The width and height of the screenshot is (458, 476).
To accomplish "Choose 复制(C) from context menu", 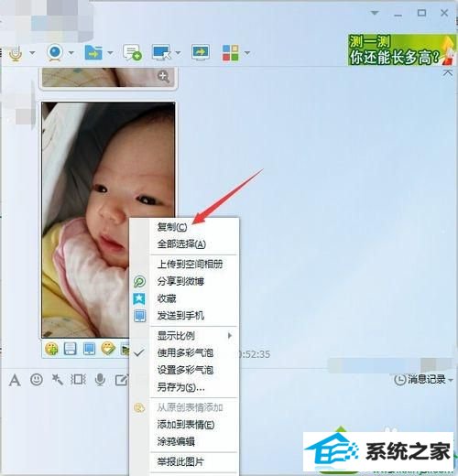I will click(x=172, y=227).
